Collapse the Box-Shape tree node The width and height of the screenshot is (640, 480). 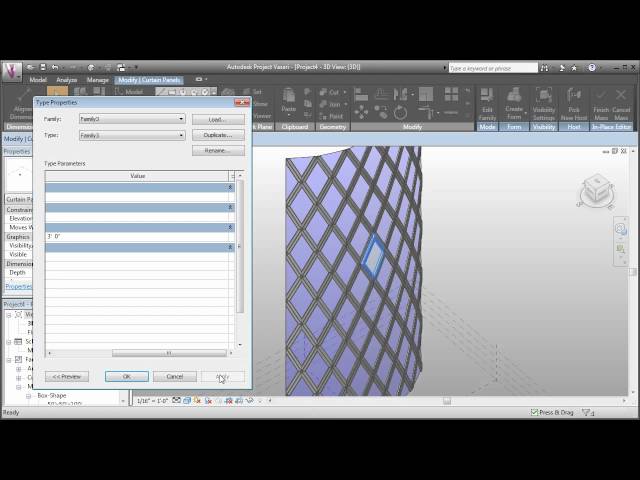point(29,396)
